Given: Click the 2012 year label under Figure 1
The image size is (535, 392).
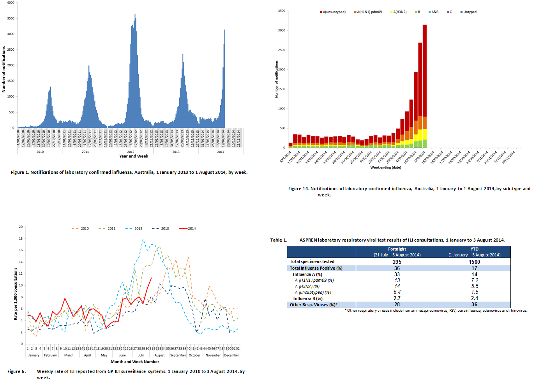Looking at the screenshot, I should pyautogui.click(x=131, y=152).
